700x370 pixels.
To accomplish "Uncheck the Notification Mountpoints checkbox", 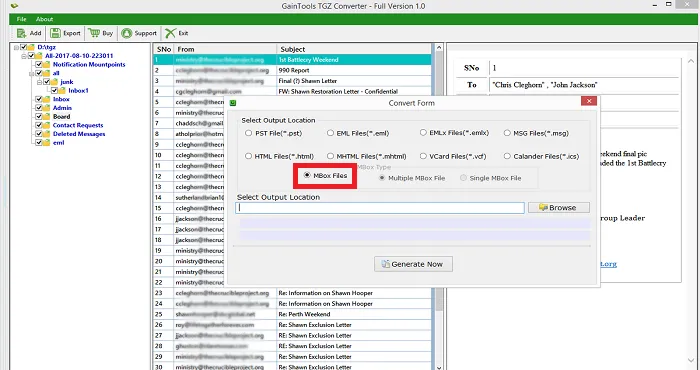I will point(39,64).
